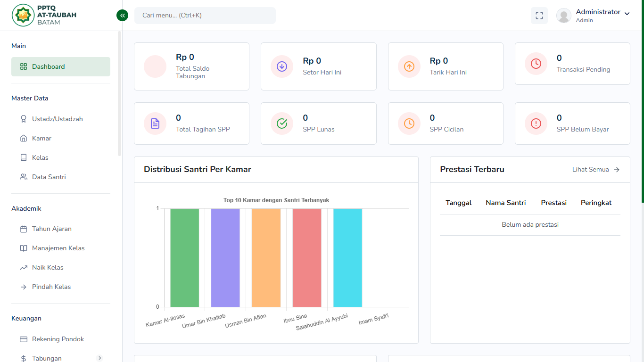
Task: Click the arrow beside Lihat Semua
Action: pyautogui.click(x=617, y=170)
